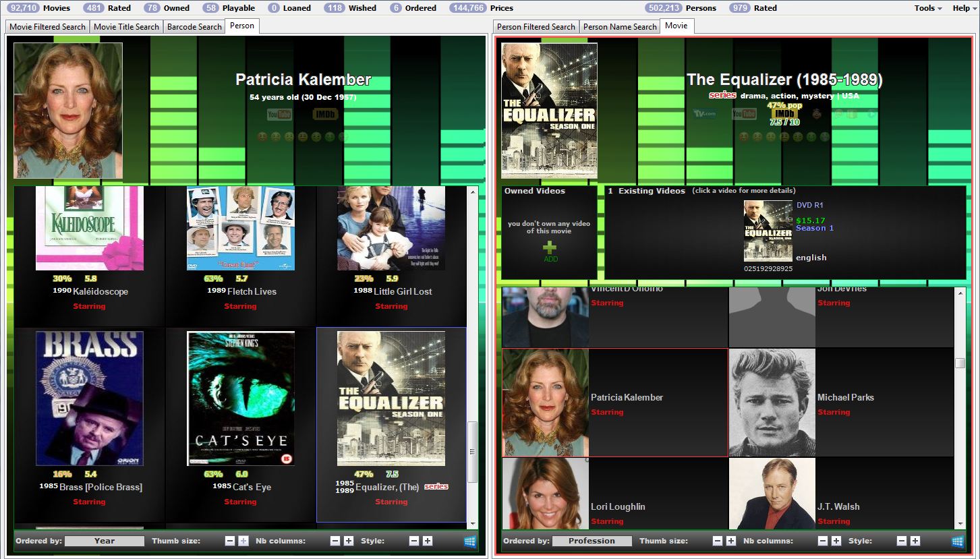This screenshot has height=559, width=980.
Task: Click The Equalizer cover in movie header
Action: click(x=549, y=111)
